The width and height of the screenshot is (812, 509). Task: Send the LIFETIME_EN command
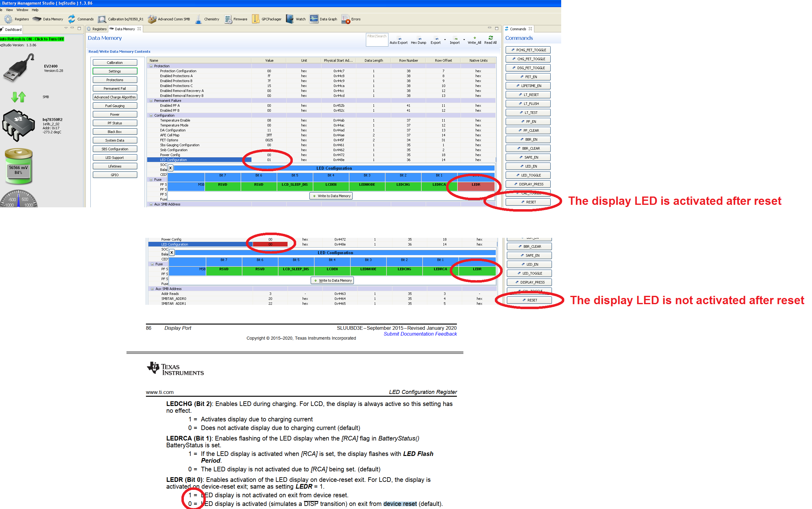pyautogui.click(x=528, y=86)
